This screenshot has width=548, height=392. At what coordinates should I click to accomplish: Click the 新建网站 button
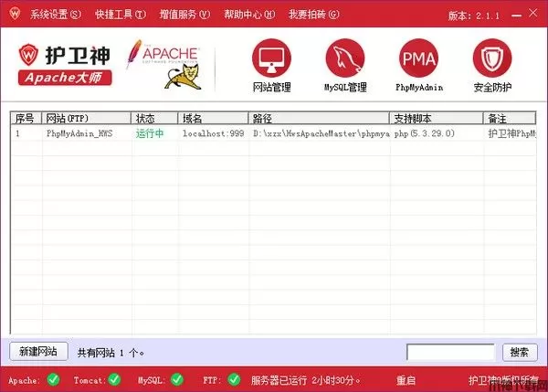coord(38,352)
